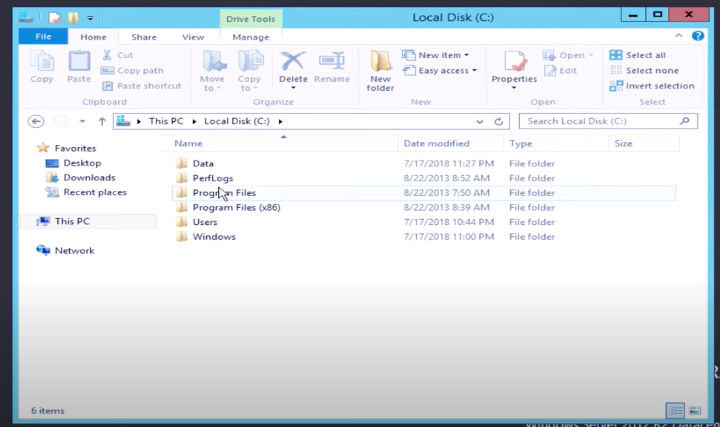
Task: Click the Properties icon with checkmark
Action: 515,61
